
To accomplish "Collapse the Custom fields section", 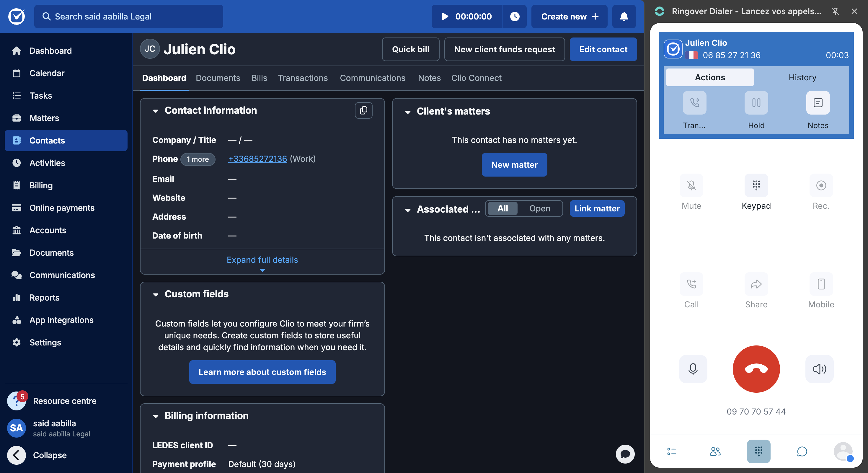I will click(x=156, y=294).
